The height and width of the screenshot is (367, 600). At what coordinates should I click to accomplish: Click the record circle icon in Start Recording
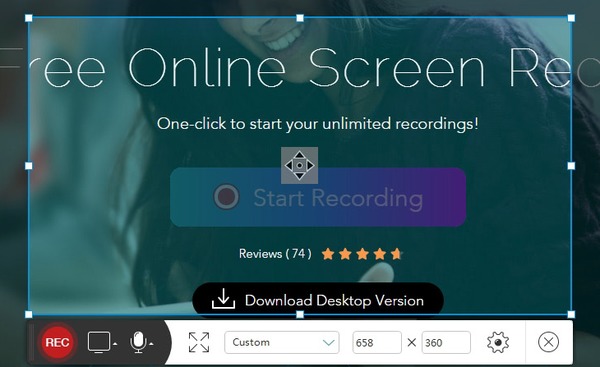coord(227,196)
